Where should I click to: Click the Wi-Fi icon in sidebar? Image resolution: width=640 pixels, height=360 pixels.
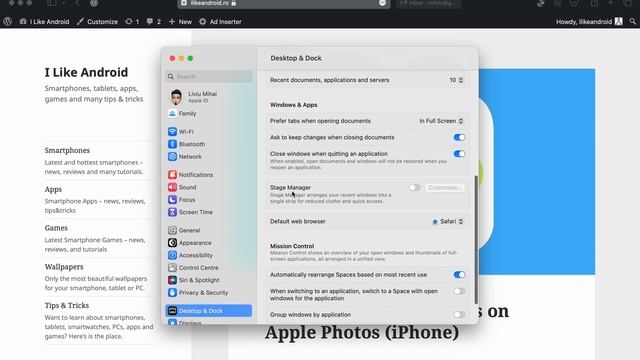[x=172, y=131]
